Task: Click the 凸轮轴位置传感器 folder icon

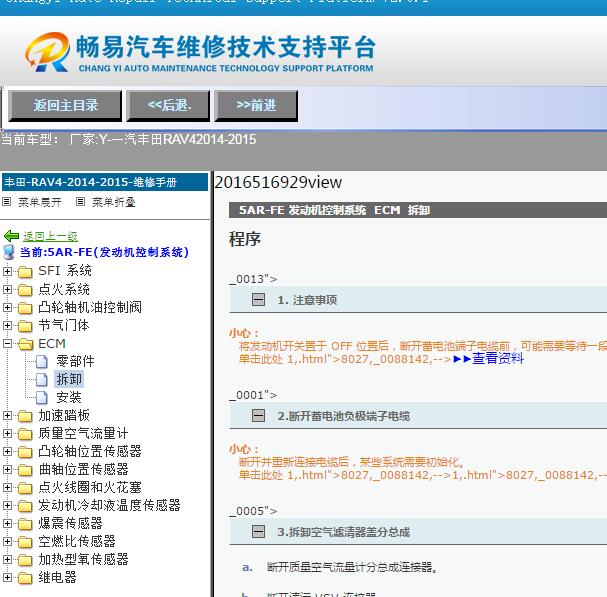Action: point(25,452)
